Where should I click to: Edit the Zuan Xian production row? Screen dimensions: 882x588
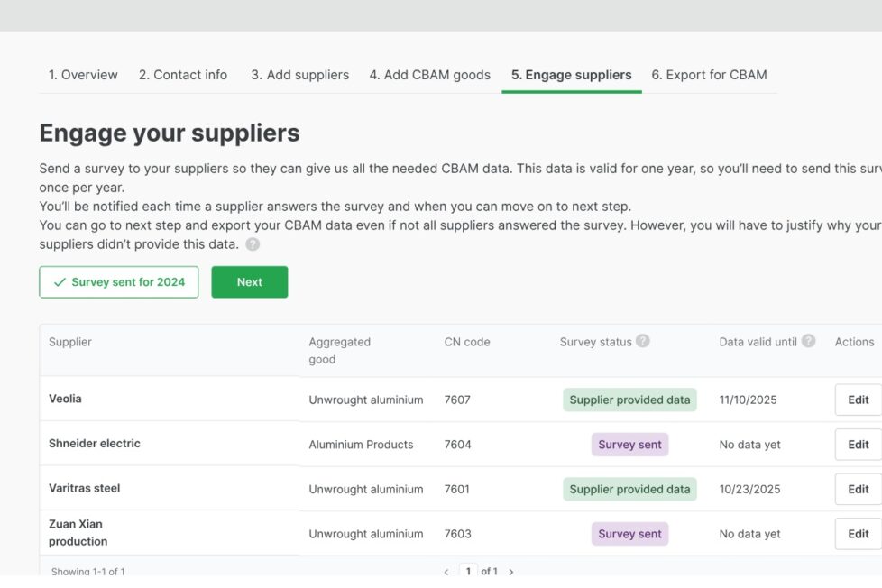858,534
